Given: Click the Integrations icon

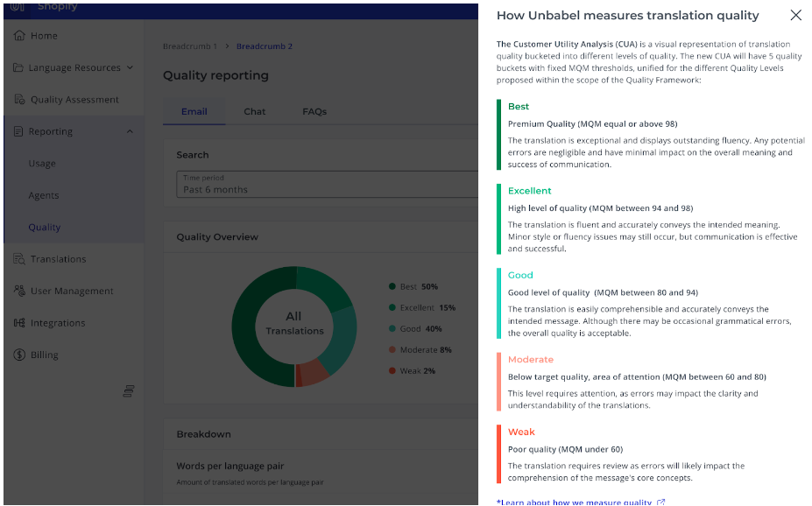Looking at the screenshot, I should pos(19,323).
